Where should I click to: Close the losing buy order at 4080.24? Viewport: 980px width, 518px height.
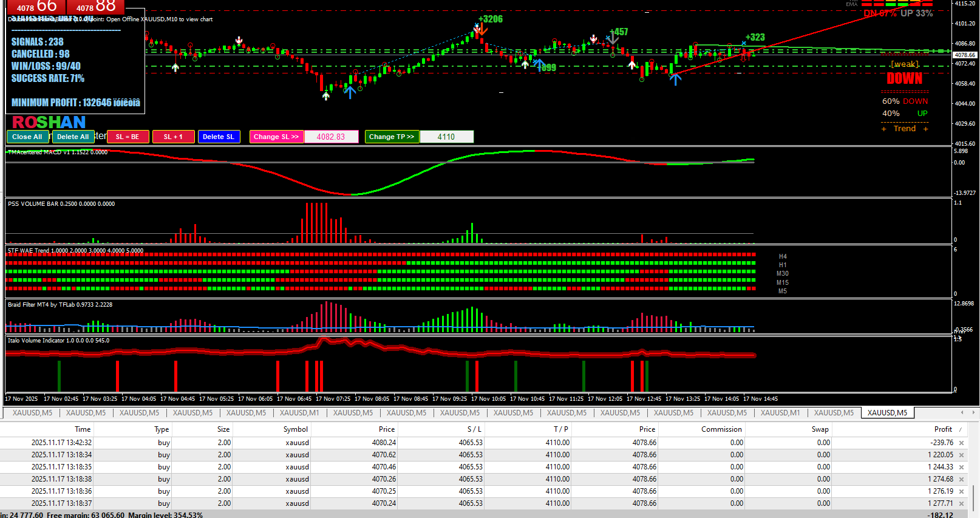pyautogui.click(x=961, y=443)
